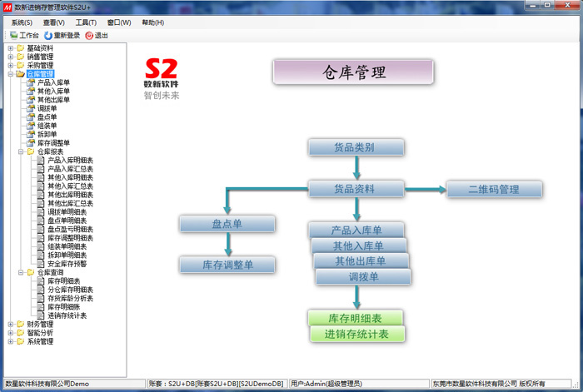Click the app logo in title bar
Image resolution: width=583 pixels, height=392 pixels.
click(7, 7)
